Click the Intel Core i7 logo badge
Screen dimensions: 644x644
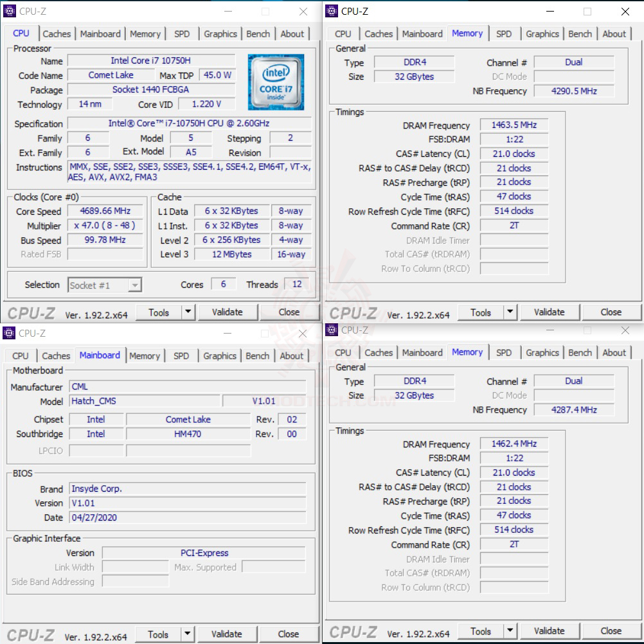tap(276, 82)
